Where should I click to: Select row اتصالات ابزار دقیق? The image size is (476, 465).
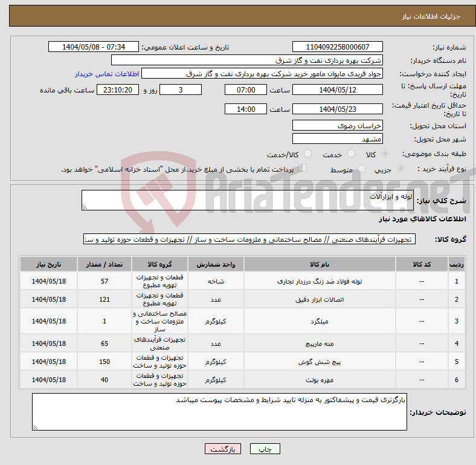(x=243, y=299)
